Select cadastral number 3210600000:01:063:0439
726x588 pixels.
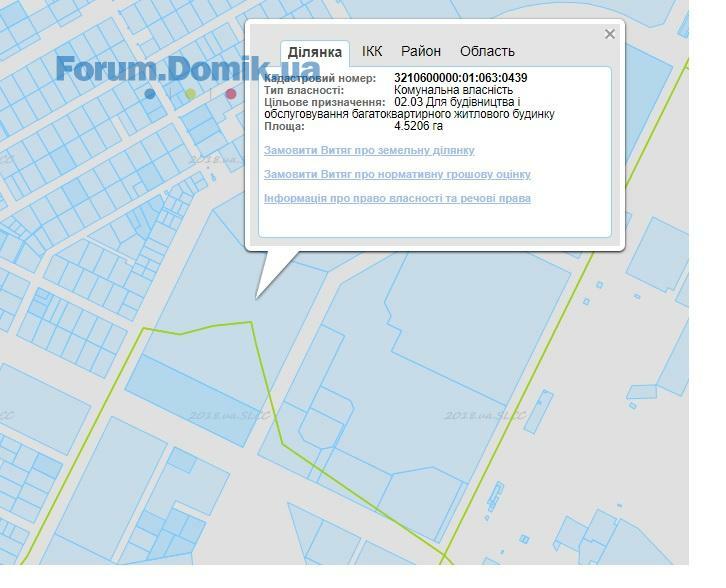click(x=461, y=78)
